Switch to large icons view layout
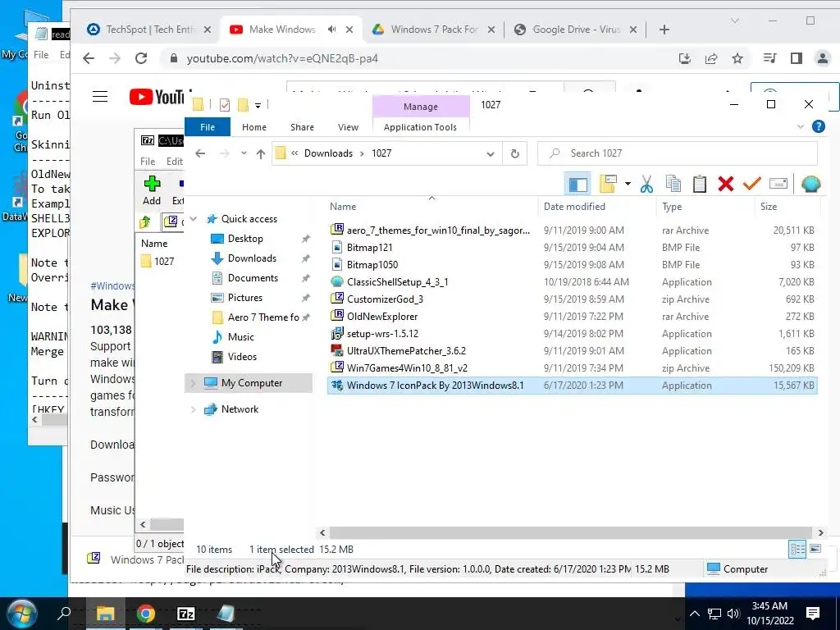The height and width of the screenshot is (630, 840). (815, 549)
